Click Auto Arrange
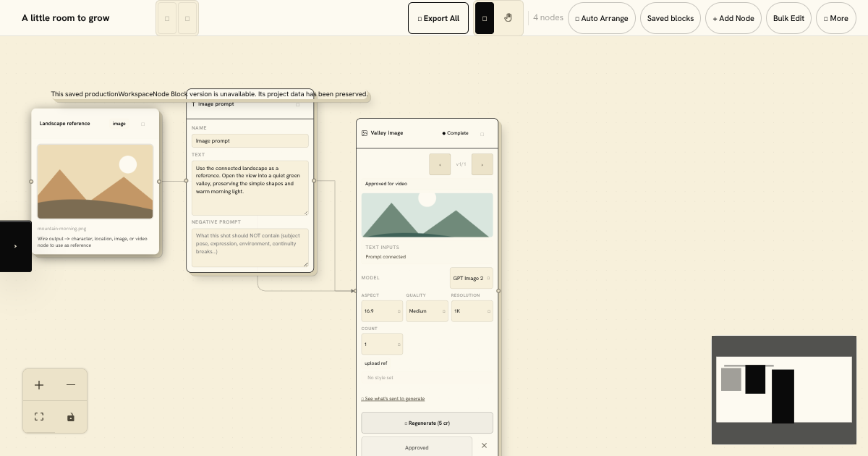 [x=602, y=18]
